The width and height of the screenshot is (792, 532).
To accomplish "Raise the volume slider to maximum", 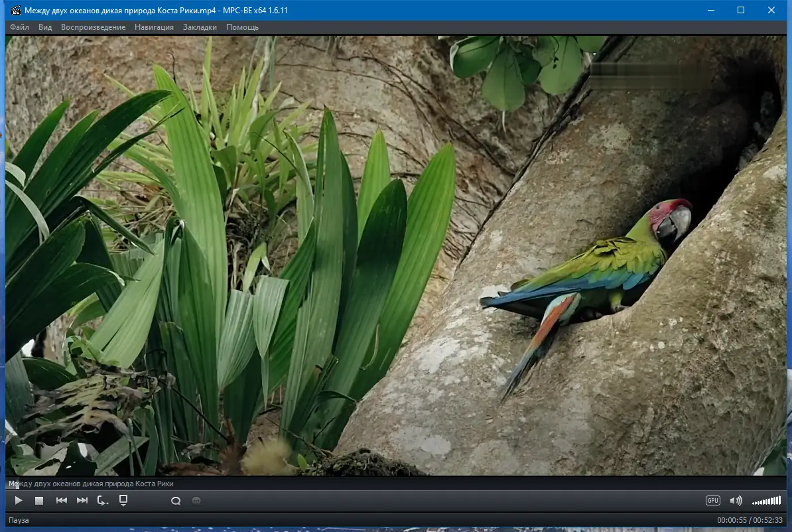I will pyautogui.click(x=779, y=501).
